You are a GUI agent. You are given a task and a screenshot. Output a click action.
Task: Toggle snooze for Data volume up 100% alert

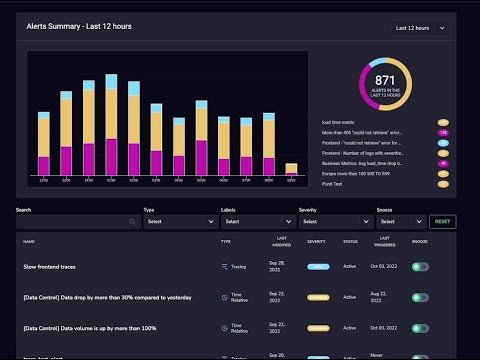420,328
